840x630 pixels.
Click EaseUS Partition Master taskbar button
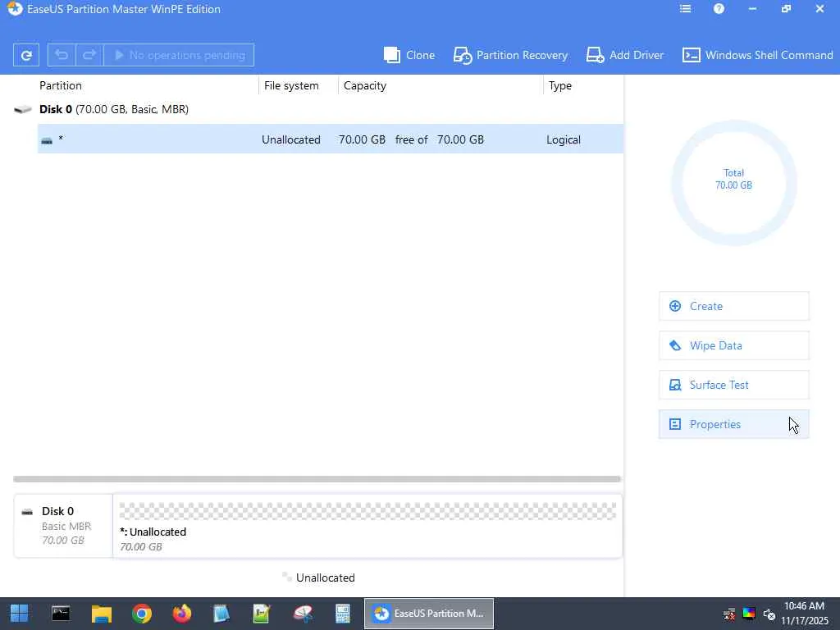coord(428,614)
